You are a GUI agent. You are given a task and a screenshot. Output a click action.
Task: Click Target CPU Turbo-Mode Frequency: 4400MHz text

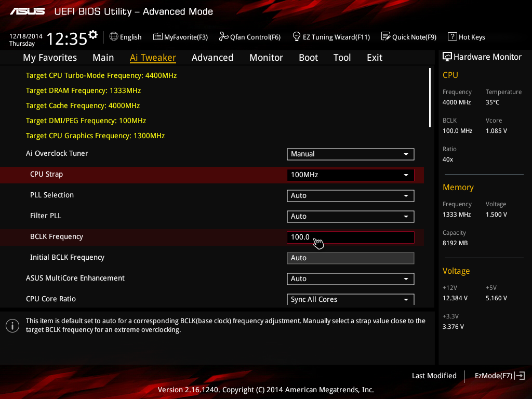tap(101, 75)
